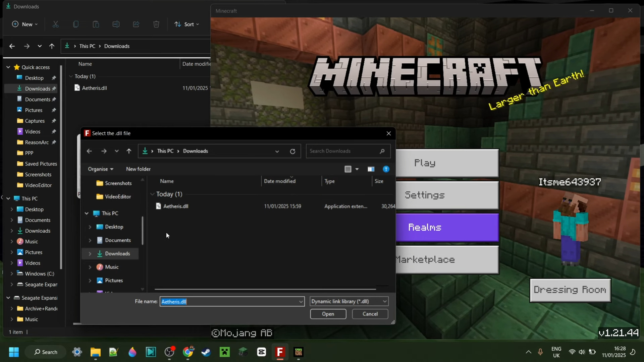This screenshot has width=644, height=362.
Task: Click the Open button in the dialog
Action: [328, 314]
